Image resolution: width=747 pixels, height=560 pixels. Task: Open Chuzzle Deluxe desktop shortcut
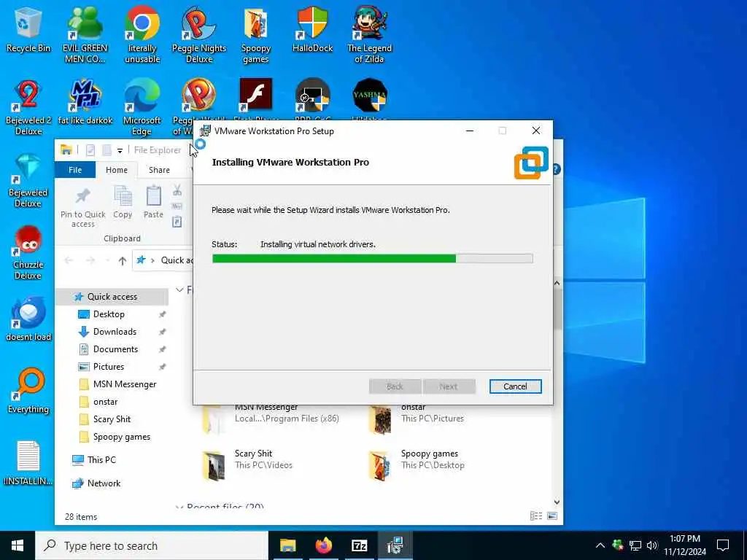click(x=28, y=252)
